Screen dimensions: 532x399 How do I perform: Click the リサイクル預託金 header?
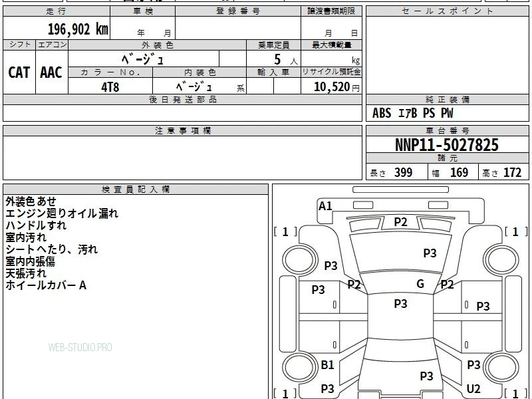[331, 72]
